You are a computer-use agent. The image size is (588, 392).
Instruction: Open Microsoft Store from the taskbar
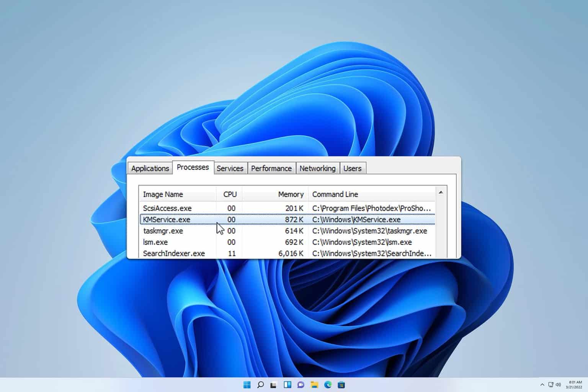pyautogui.click(x=341, y=385)
